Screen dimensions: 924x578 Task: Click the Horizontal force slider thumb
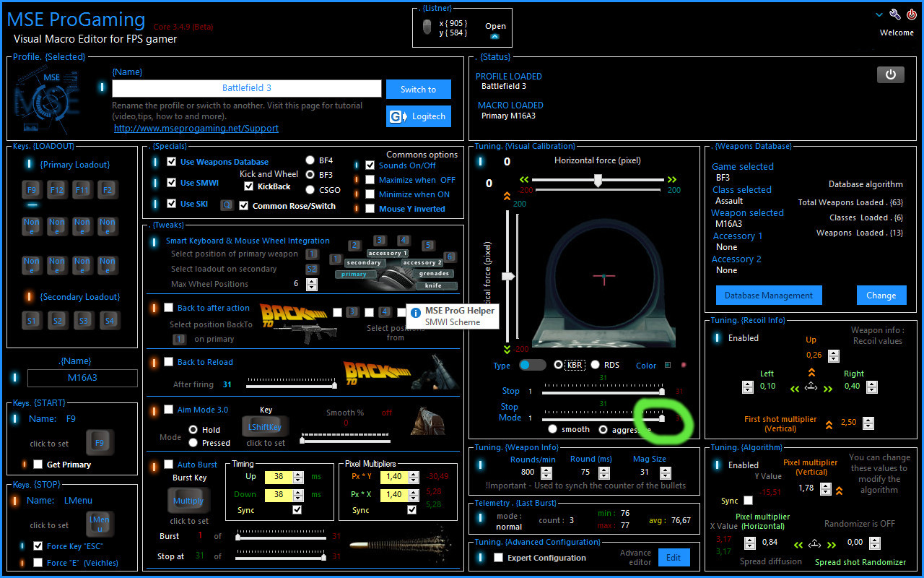pos(598,181)
